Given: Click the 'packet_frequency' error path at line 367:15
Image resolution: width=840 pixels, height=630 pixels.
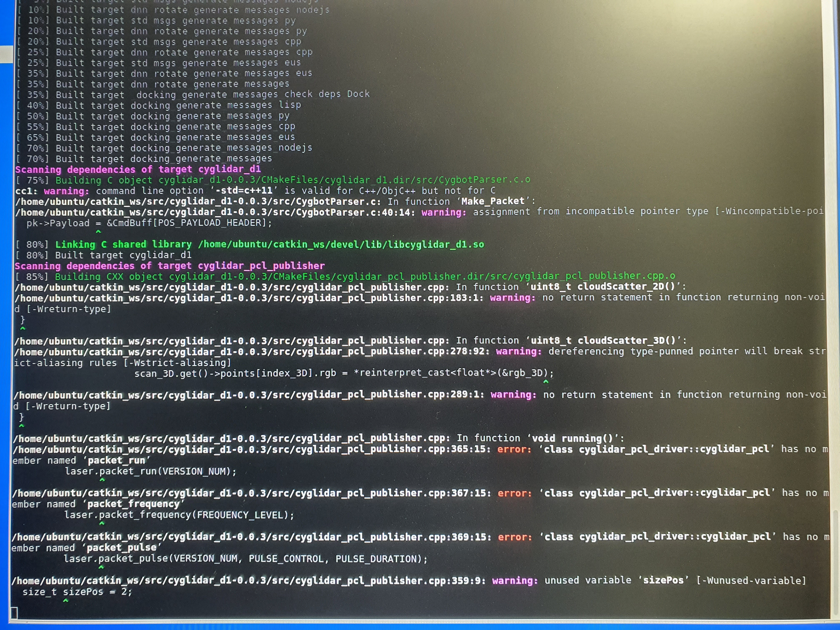Looking at the screenshot, I should click(251, 493).
